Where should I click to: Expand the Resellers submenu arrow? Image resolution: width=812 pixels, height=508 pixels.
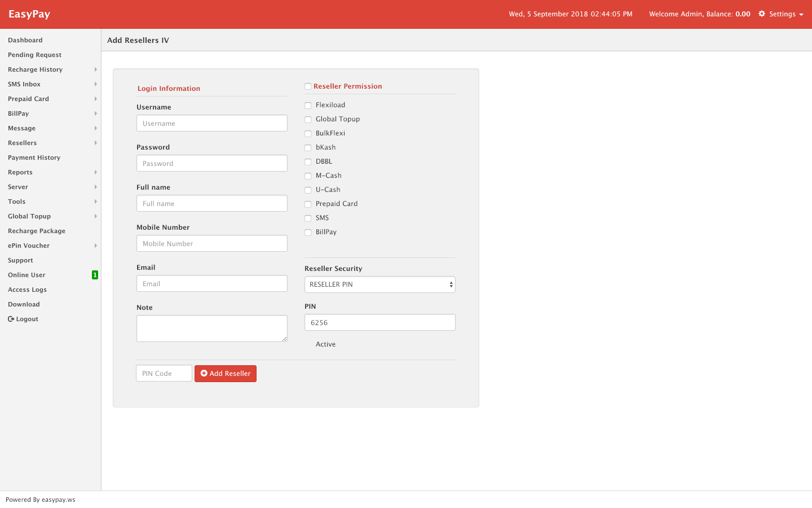(x=96, y=143)
